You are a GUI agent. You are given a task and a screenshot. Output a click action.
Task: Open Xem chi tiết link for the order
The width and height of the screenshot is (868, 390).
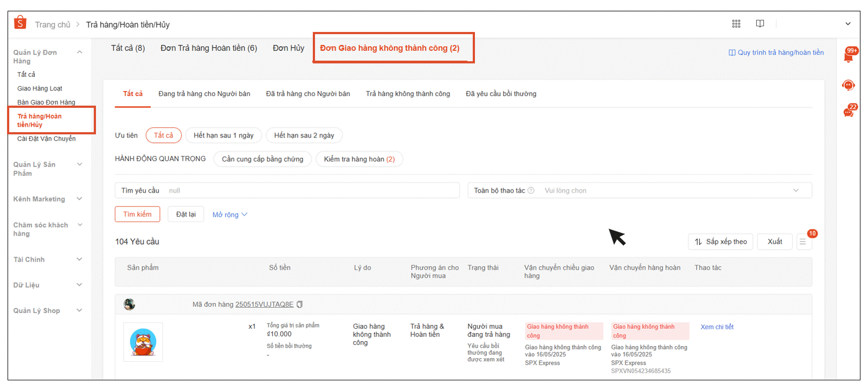(x=717, y=327)
